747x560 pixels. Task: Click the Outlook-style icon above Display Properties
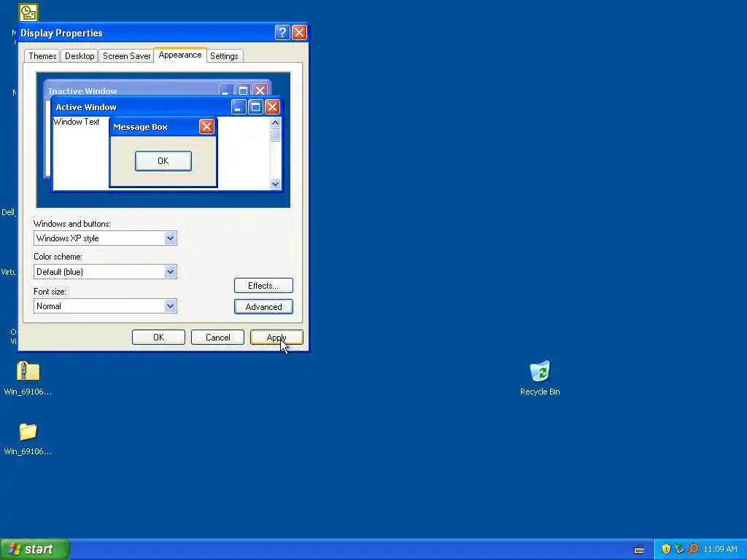28,12
